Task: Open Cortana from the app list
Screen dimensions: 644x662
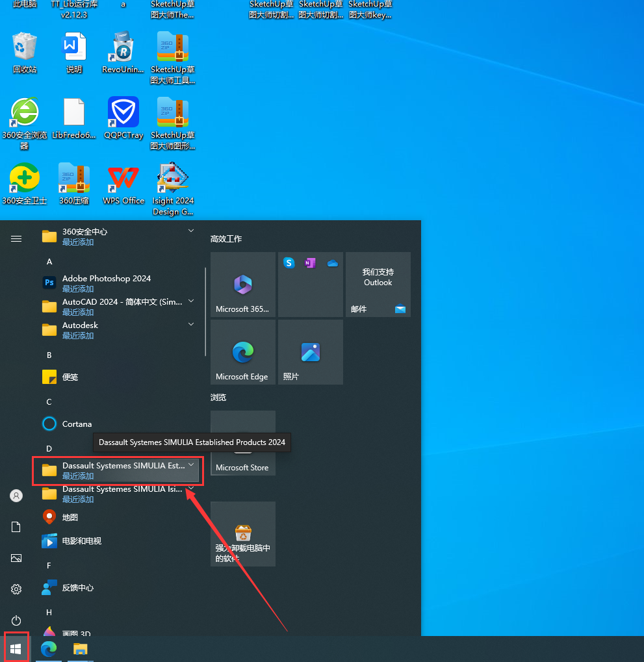Action: pyautogui.click(x=77, y=424)
